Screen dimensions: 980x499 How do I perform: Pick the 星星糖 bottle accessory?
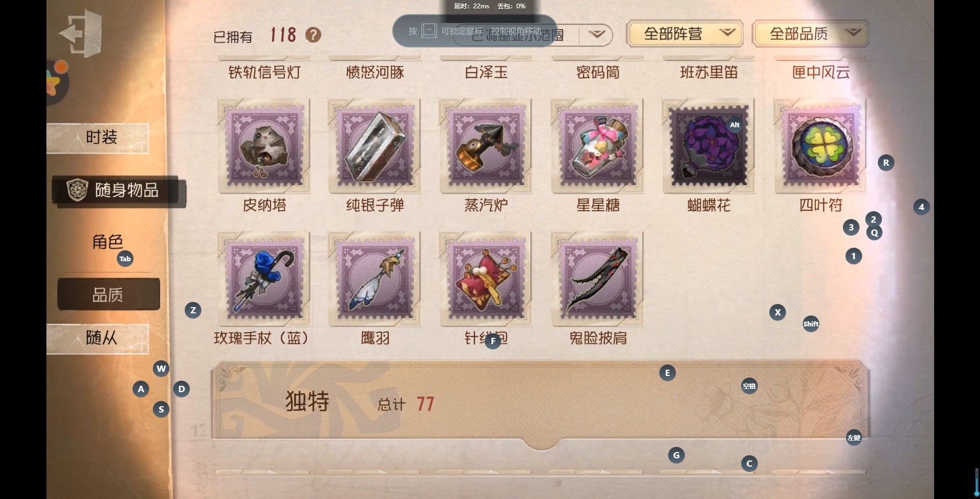(x=598, y=146)
